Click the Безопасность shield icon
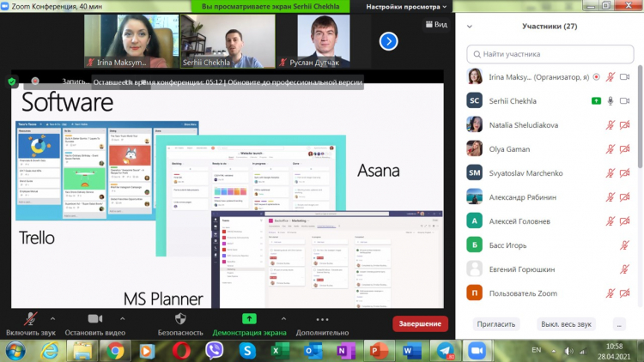The height and width of the screenshot is (362, 644). [x=180, y=317]
